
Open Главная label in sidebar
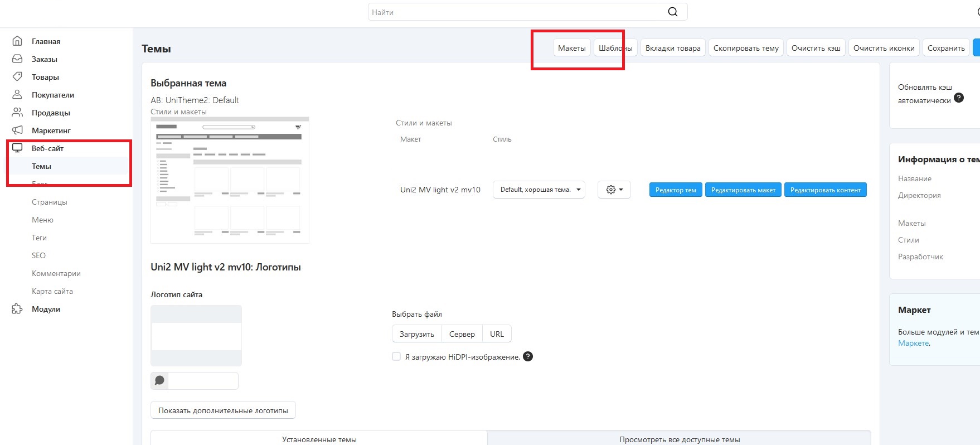(46, 41)
